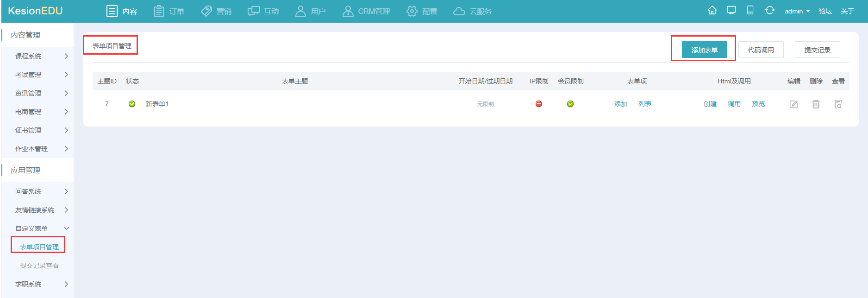Click the refresh cache icon
Image resolution: width=868 pixels, height=298 pixels.
(769, 10)
